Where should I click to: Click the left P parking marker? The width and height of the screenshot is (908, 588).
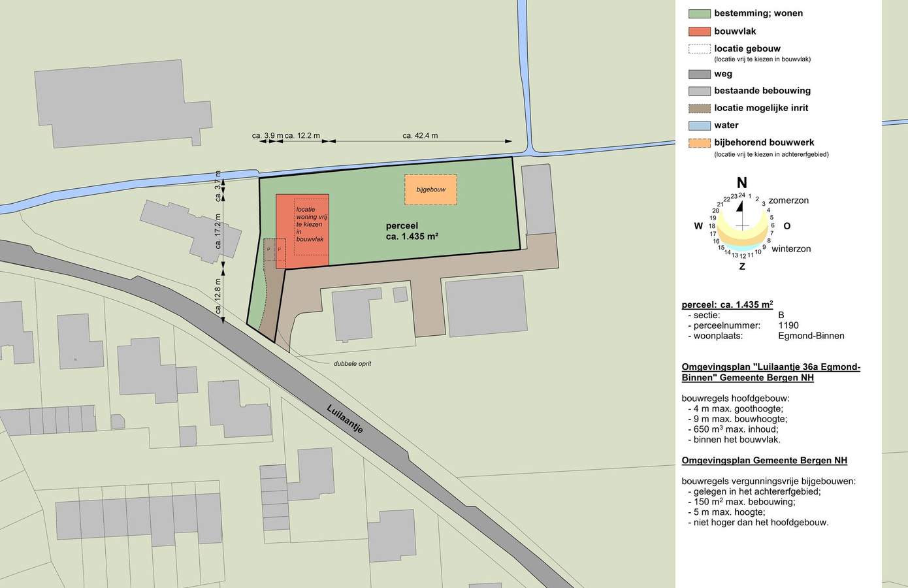coord(268,250)
